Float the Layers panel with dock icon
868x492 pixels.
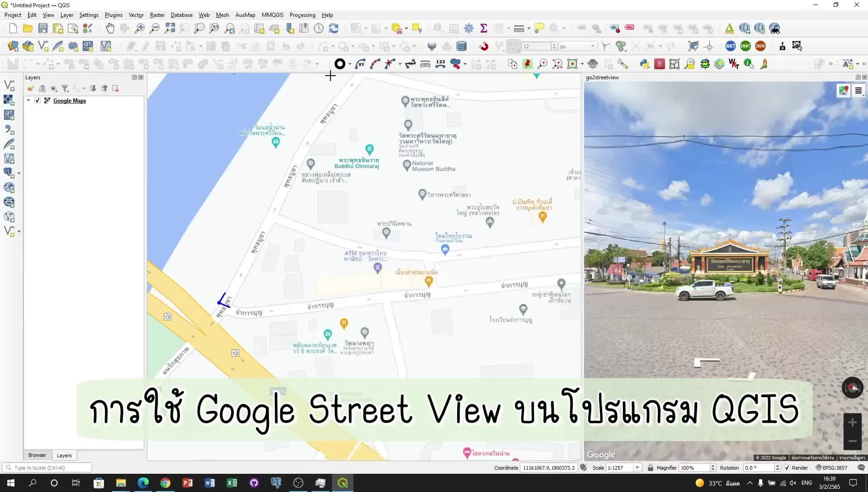[134, 77]
